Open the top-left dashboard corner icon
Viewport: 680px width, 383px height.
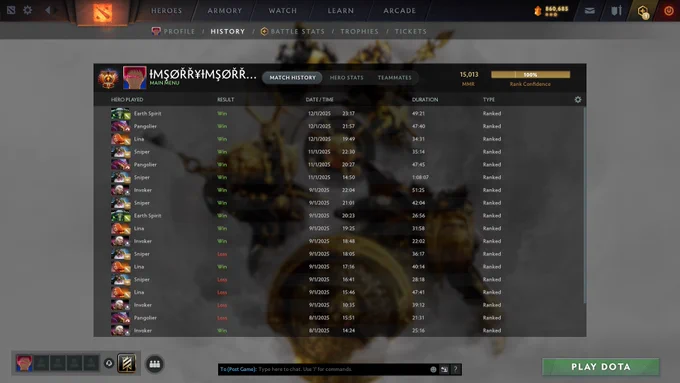[11, 10]
